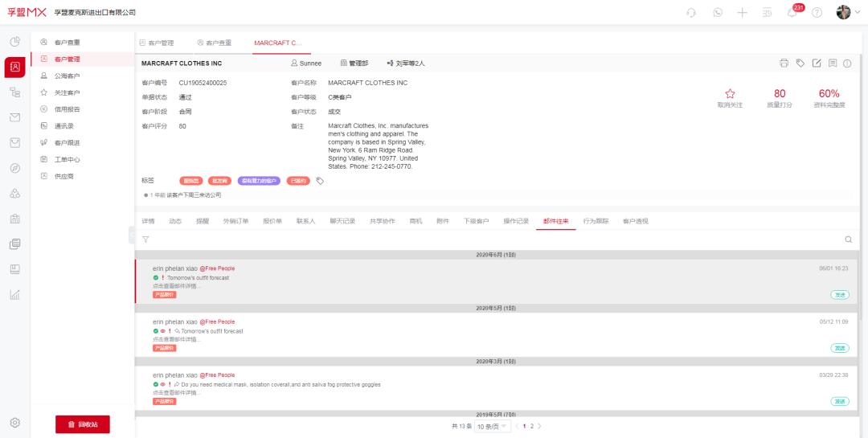Open the 03/29 medical mask email

pos(496,387)
